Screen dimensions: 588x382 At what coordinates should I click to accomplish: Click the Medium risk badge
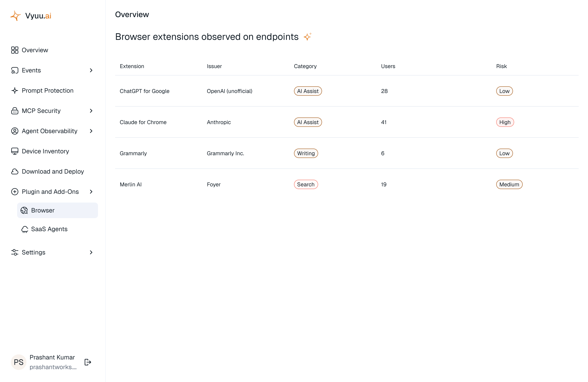[x=509, y=185]
